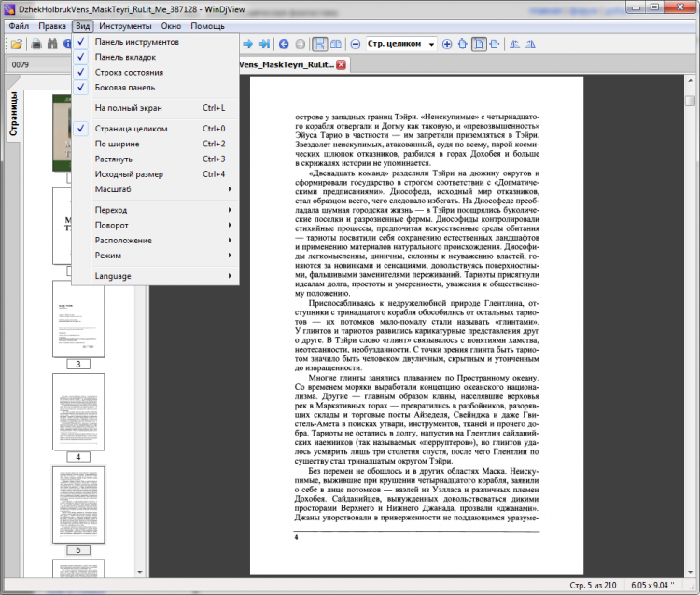Click the actual size zoom icon
The width and height of the screenshot is (700, 595).
tap(463, 44)
